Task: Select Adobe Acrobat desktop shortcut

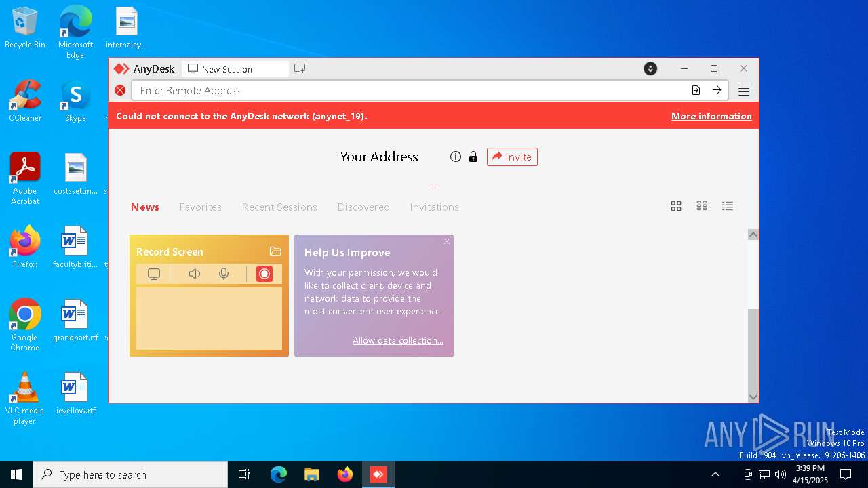Action: [25, 179]
